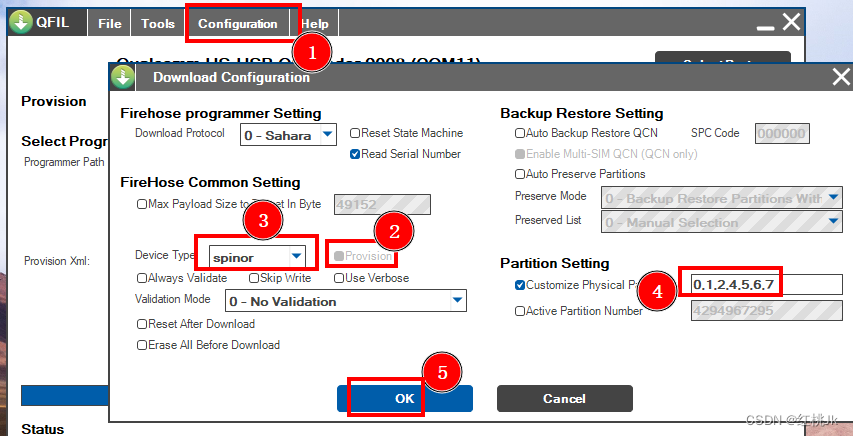
Task: Click Programmer Path label in main window
Action: point(64,162)
